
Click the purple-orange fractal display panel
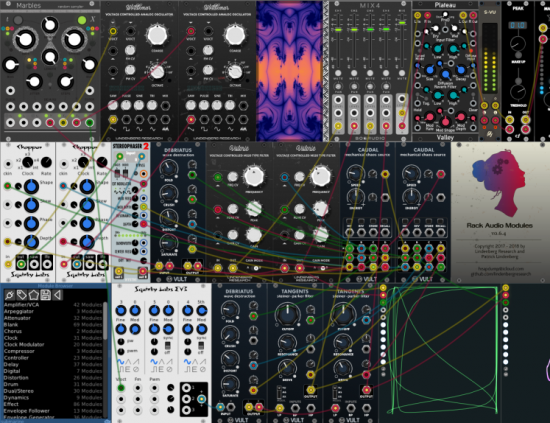tap(289, 71)
